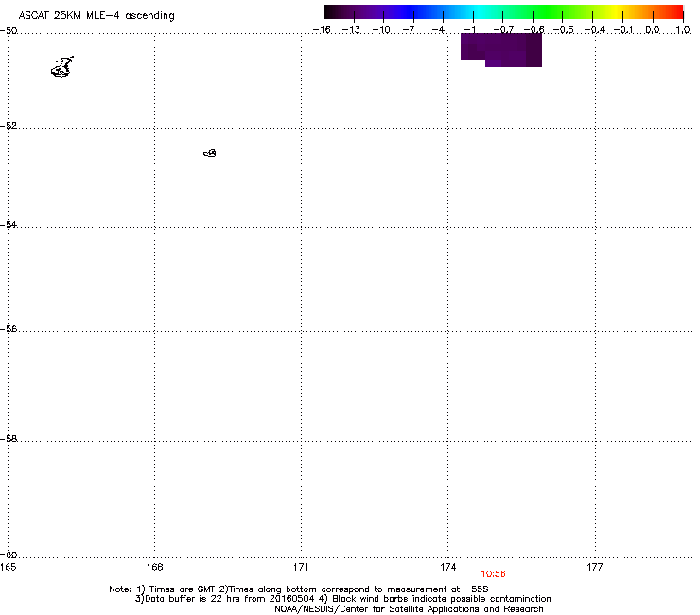This screenshot has height=615, width=700.
Task: Click the "1.0" color scale label
Action: 683,30
